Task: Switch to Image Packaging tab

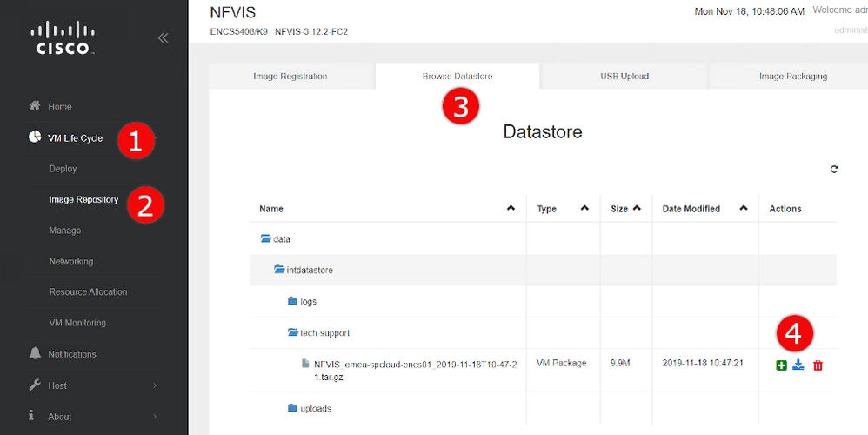Action: pyautogui.click(x=792, y=77)
